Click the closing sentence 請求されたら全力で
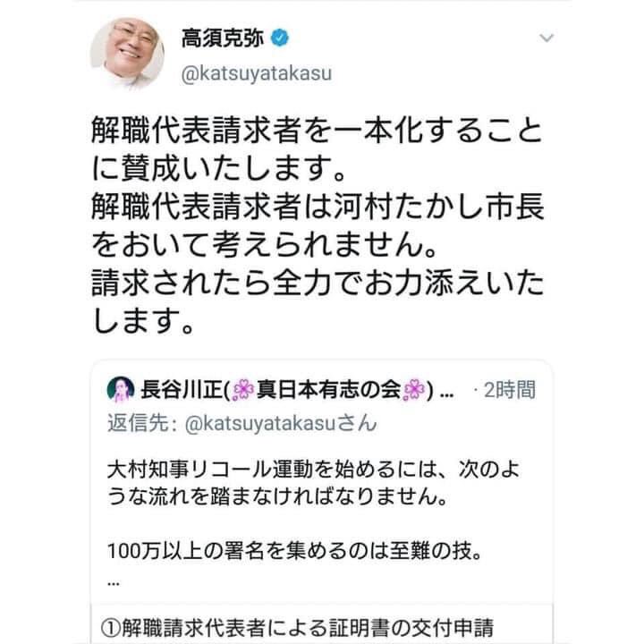Viewport: 644px width, 644px height. (318, 301)
